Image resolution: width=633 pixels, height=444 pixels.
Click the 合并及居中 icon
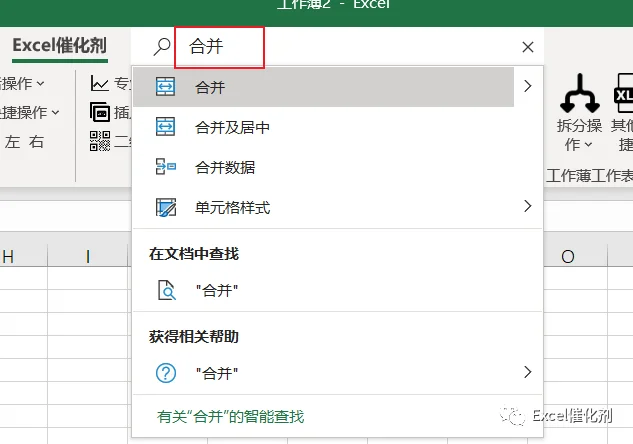(166, 127)
